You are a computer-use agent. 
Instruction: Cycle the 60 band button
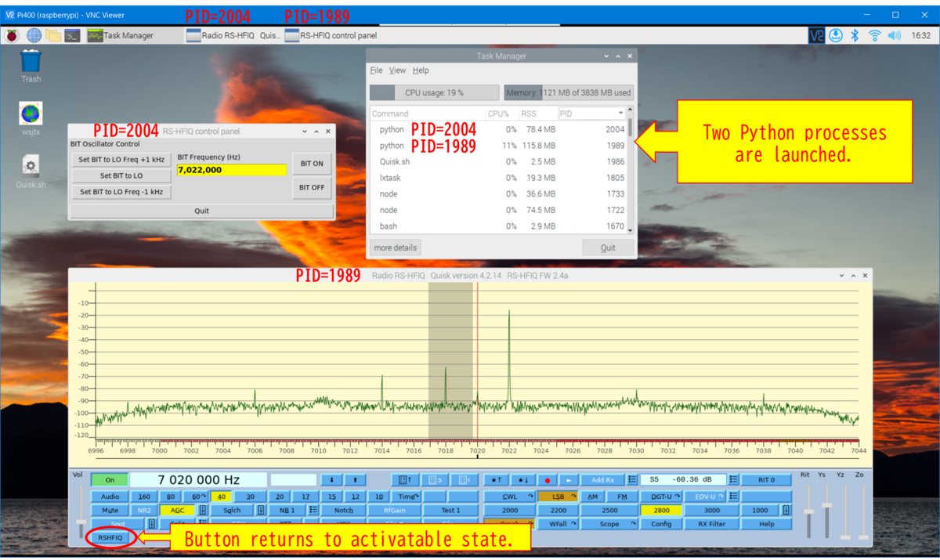(x=196, y=497)
